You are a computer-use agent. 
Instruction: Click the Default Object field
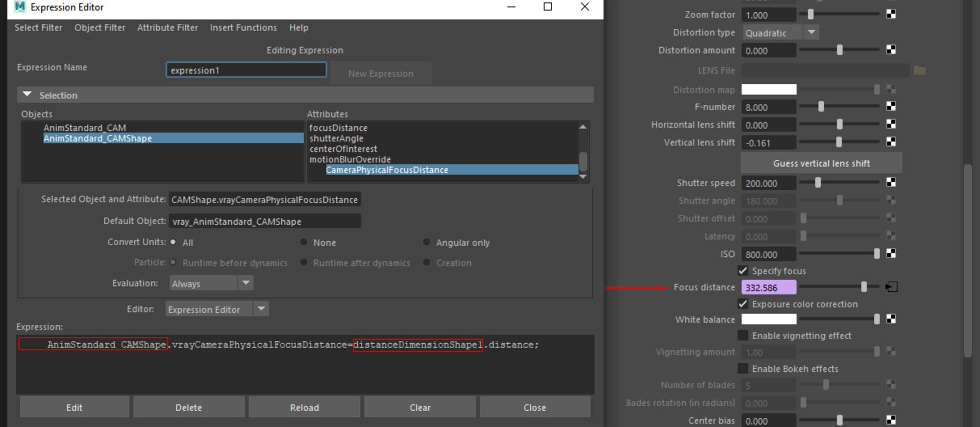click(x=265, y=221)
